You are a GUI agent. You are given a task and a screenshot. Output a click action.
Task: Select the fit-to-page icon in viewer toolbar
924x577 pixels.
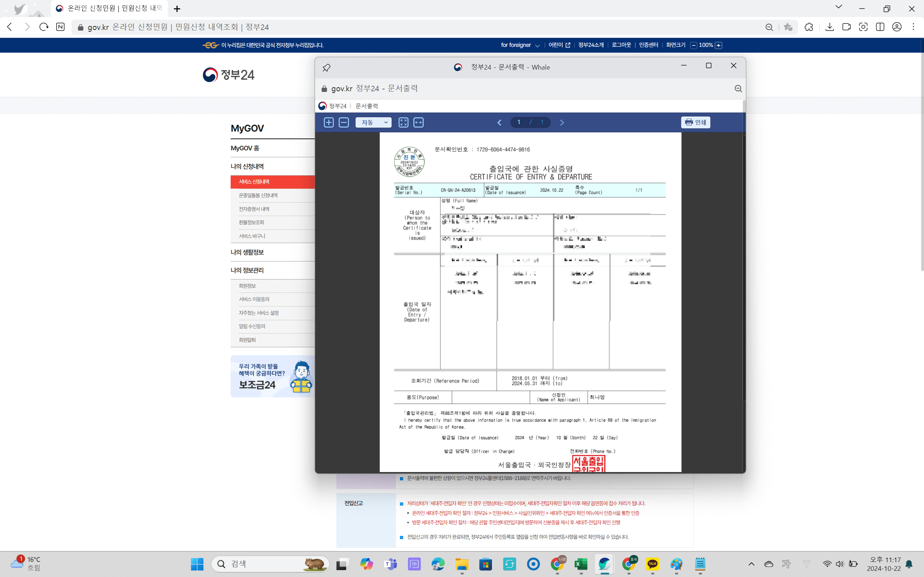[403, 123]
